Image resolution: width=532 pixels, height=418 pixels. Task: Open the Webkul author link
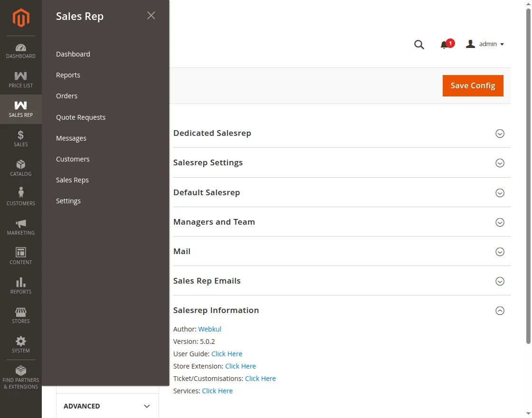209,329
